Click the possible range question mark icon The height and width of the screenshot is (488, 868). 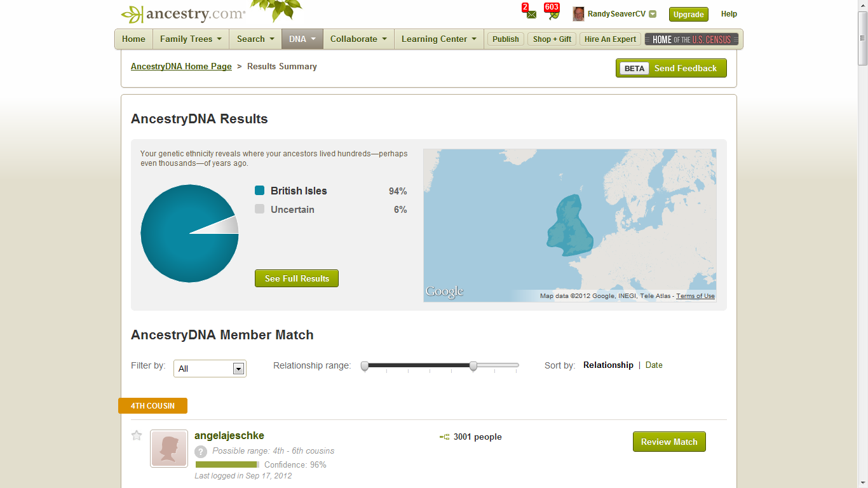point(201,451)
